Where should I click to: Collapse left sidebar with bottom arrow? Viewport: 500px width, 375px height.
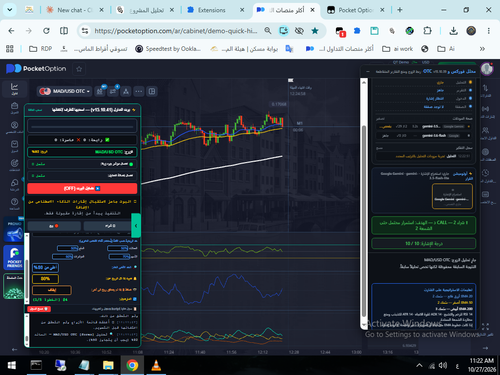pos(14,349)
